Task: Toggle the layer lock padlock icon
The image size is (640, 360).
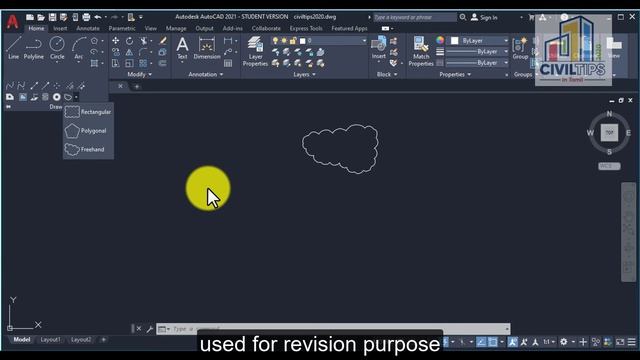Action: coord(293,41)
